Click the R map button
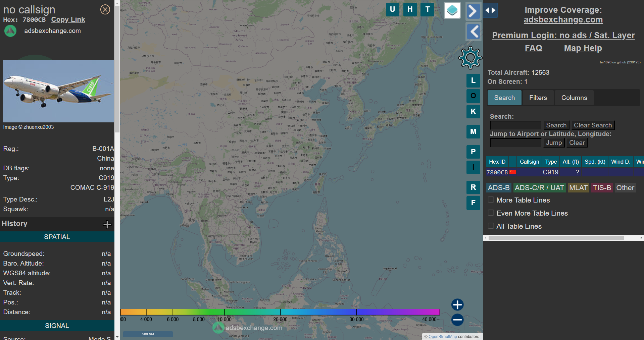This screenshot has width=644, height=340. tap(473, 187)
